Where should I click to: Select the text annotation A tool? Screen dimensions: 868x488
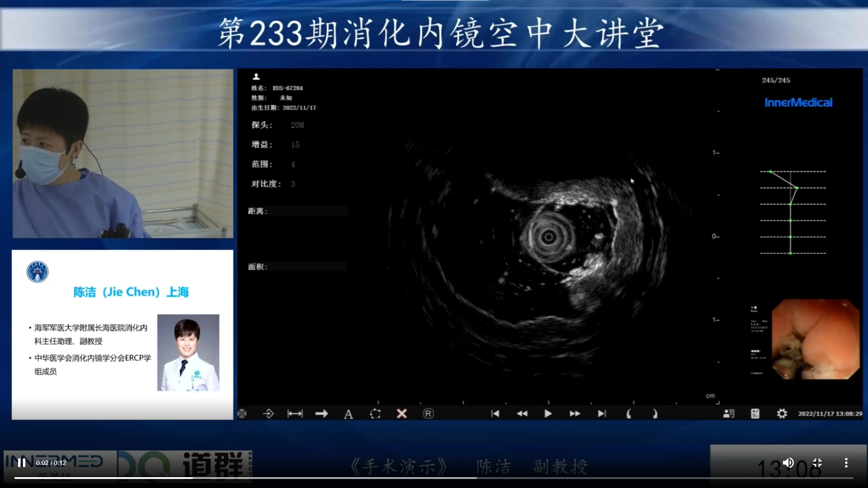click(x=348, y=414)
